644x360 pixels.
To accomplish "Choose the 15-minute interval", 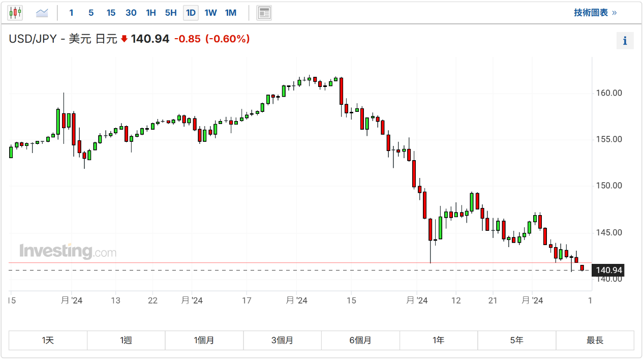I will pyautogui.click(x=111, y=13).
